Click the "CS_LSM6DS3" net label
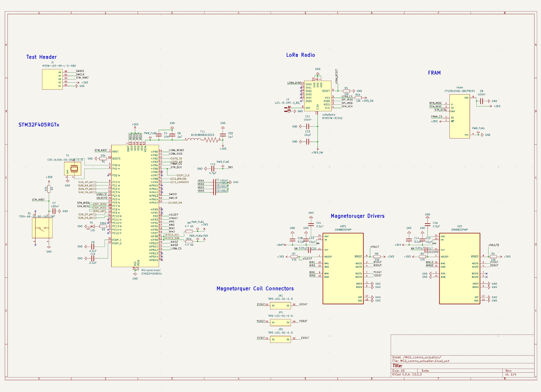 pyautogui.click(x=180, y=182)
